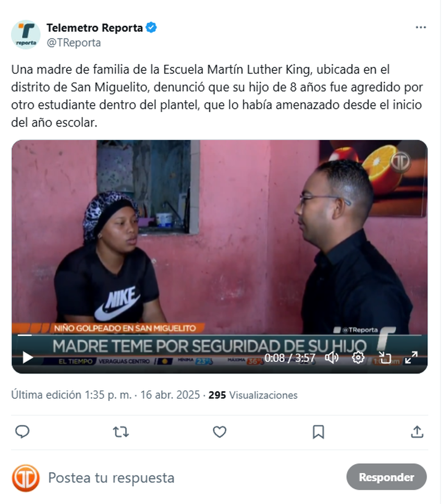Play the video
Viewport: 446px width, 504px height.
(28, 358)
